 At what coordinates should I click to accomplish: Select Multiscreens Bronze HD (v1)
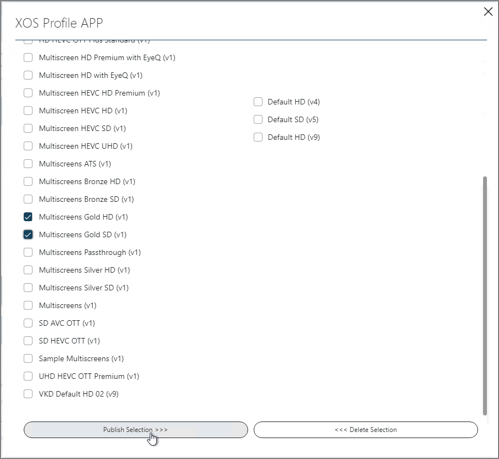click(28, 181)
